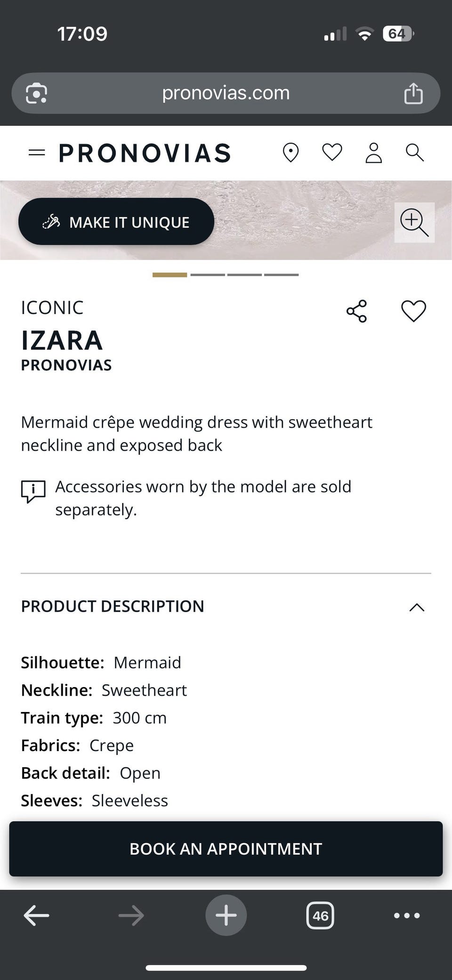Tap the pronovias.com address field
452x980 pixels.
(226, 93)
